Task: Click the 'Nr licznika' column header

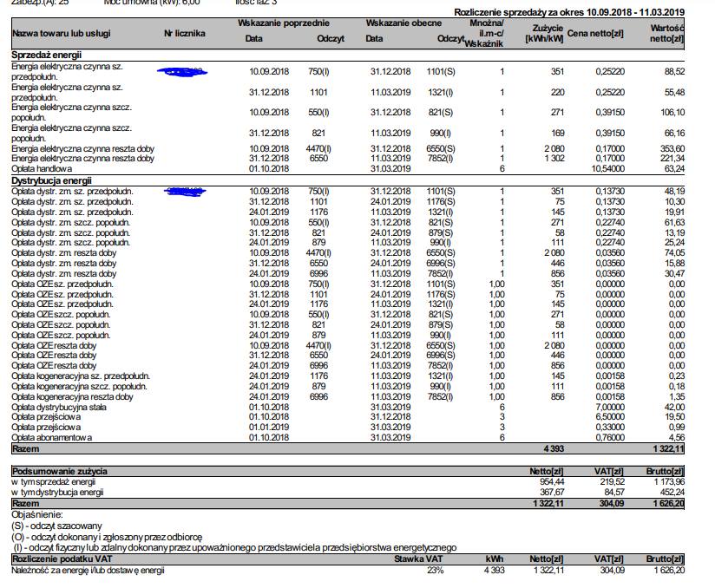Action: [x=184, y=33]
